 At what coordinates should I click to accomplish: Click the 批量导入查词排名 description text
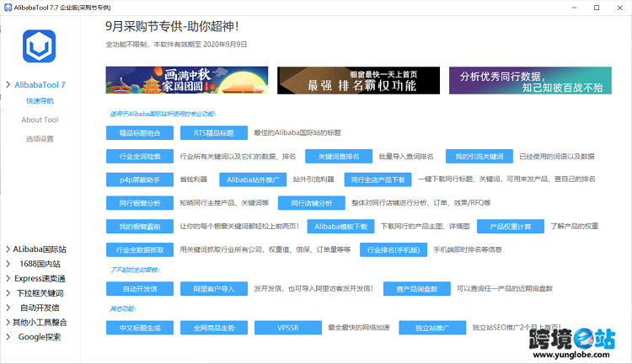pyautogui.click(x=406, y=156)
